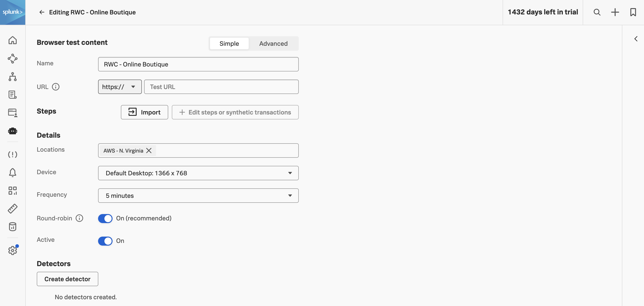Click the plus create icon in header

tap(615, 12)
